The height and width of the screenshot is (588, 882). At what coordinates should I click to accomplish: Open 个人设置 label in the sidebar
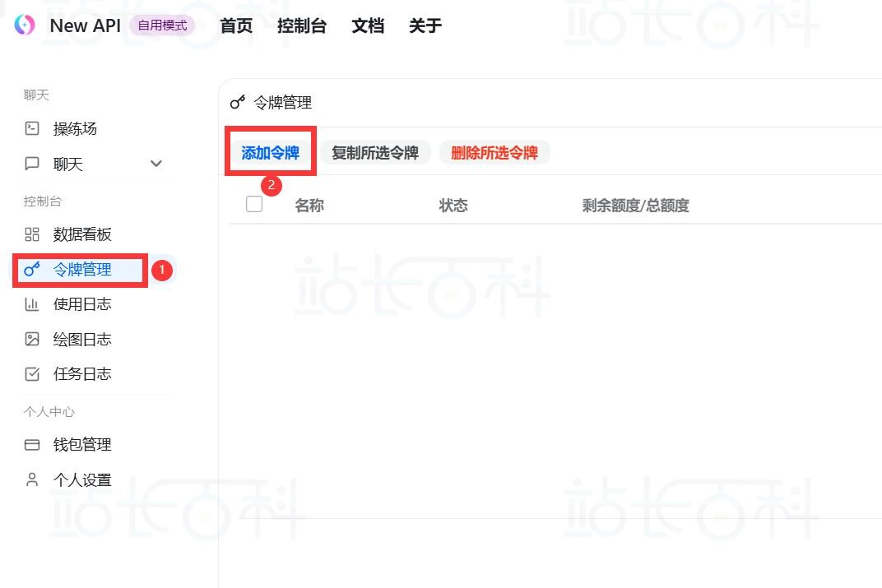pyautogui.click(x=82, y=479)
